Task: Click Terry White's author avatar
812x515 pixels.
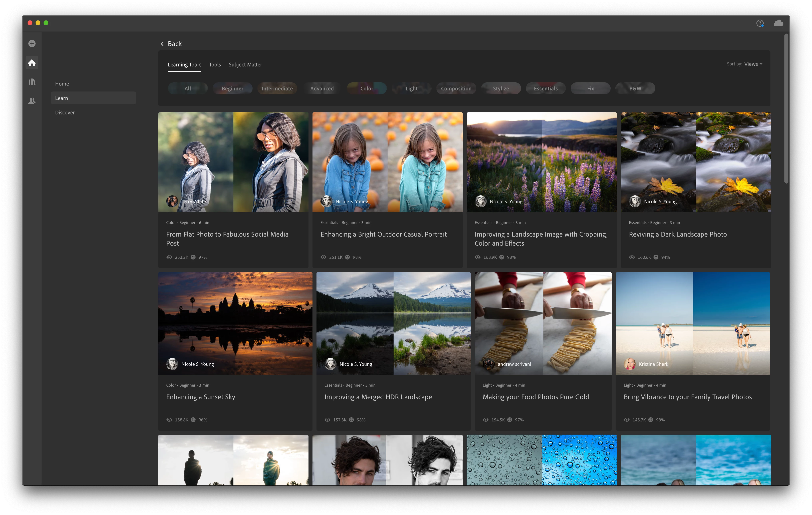Action: (172, 201)
